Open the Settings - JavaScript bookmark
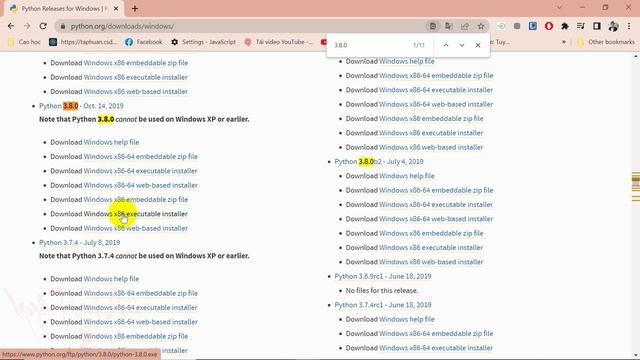 [203, 42]
